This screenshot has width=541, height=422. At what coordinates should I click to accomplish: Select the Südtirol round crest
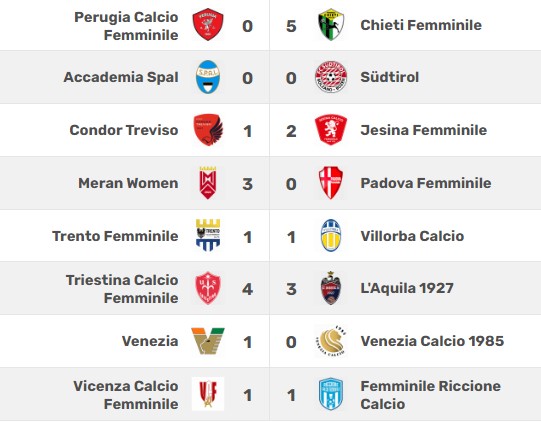click(331, 77)
